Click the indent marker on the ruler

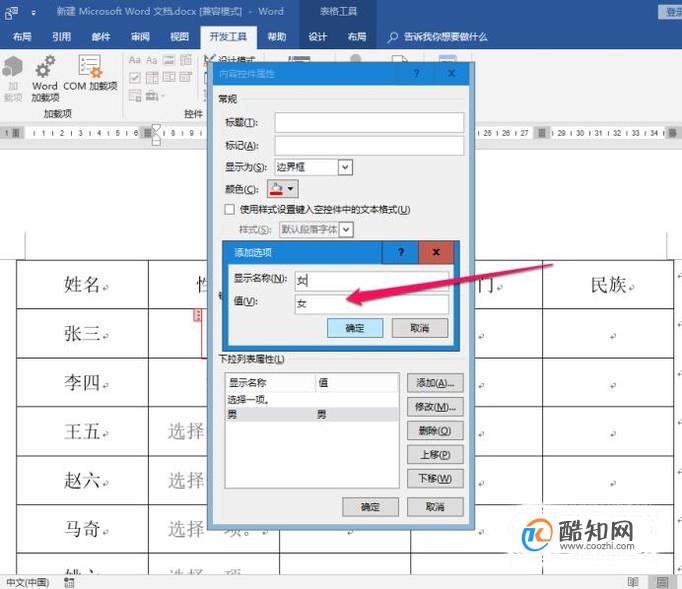point(156,134)
